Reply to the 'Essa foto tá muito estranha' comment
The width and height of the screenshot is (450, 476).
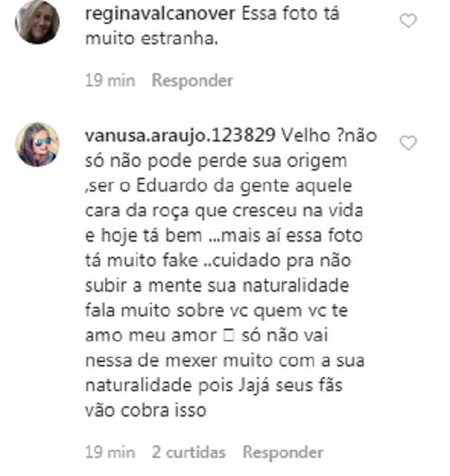(x=192, y=81)
